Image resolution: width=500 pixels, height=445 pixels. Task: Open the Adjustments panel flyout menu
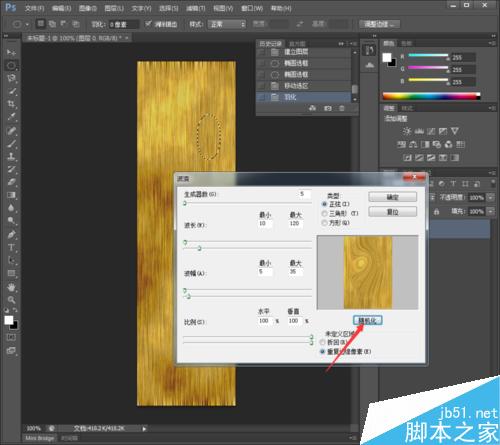click(x=491, y=108)
